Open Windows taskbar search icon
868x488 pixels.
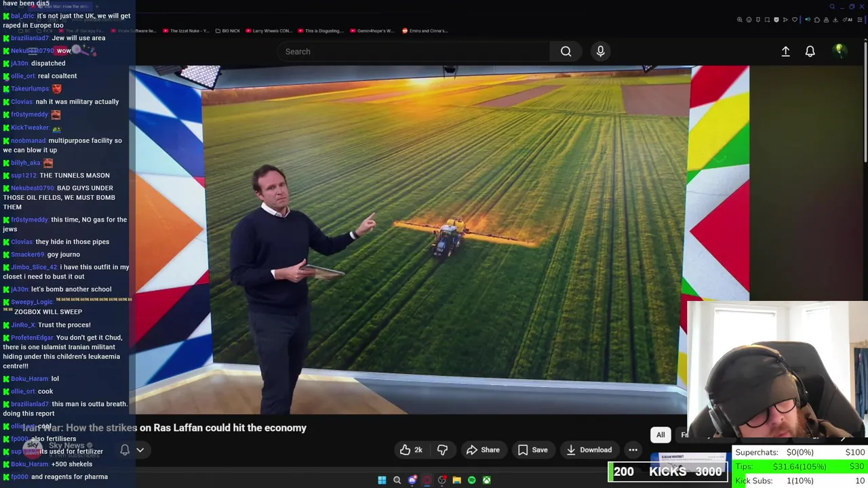point(397,480)
